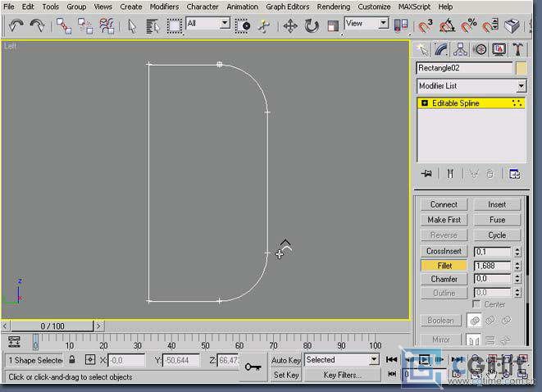Click the Connect button
542x392 pixels.
(444, 204)
